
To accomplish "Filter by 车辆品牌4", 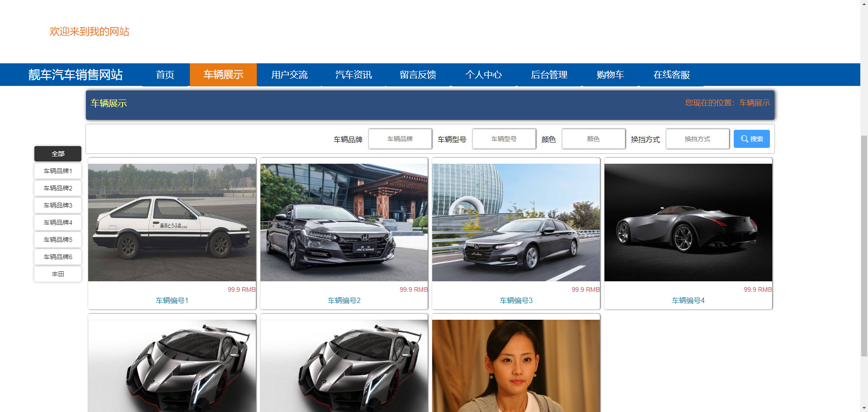I will pyautogui.click(x=58, y=223).
